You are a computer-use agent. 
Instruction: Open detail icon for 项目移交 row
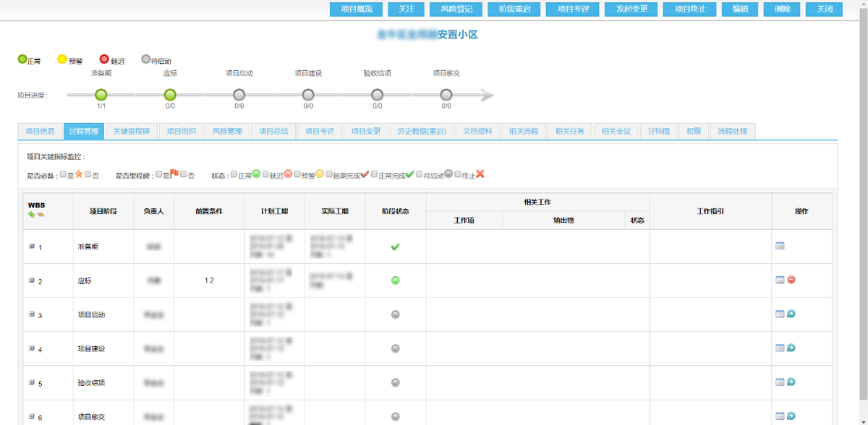pyautogui.click(x=780, y=416)
